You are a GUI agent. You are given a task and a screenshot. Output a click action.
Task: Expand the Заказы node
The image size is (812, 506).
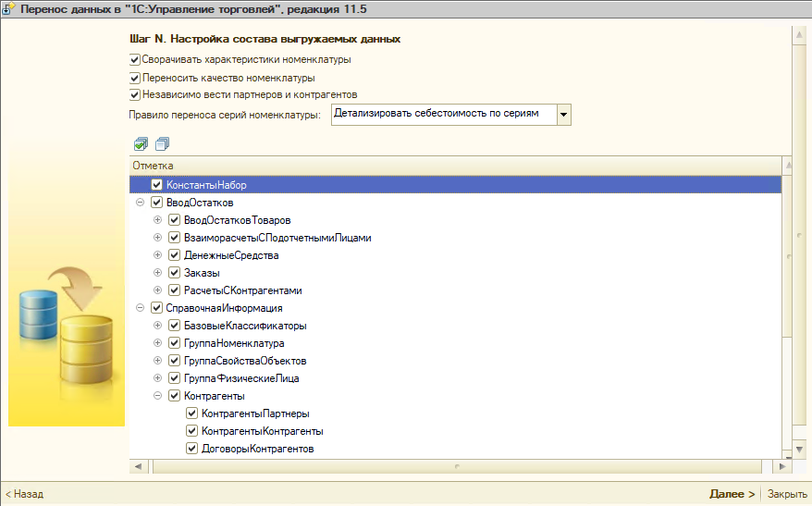pyautogui.click(x=157, y=273)
